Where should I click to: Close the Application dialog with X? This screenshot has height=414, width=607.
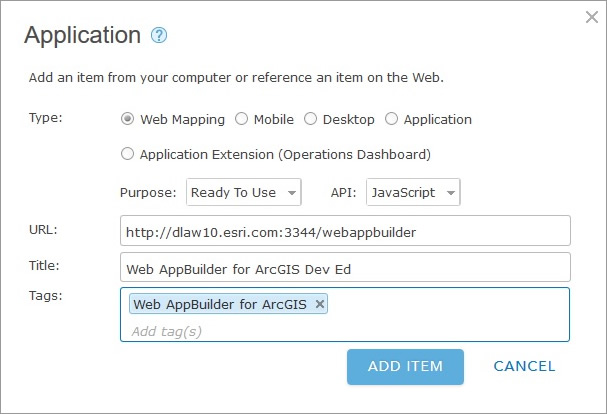[x=591, y=15]
